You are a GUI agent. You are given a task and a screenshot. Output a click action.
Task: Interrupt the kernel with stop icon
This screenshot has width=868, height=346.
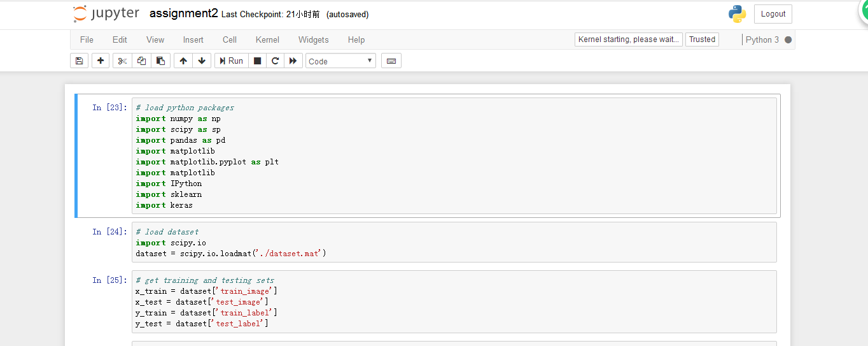click(x=257, y=61)
